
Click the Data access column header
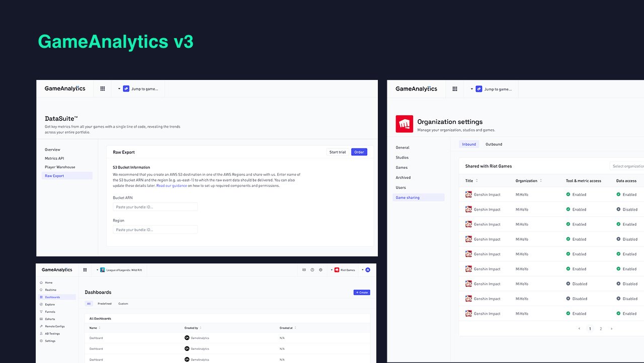[x=626, y=180]
